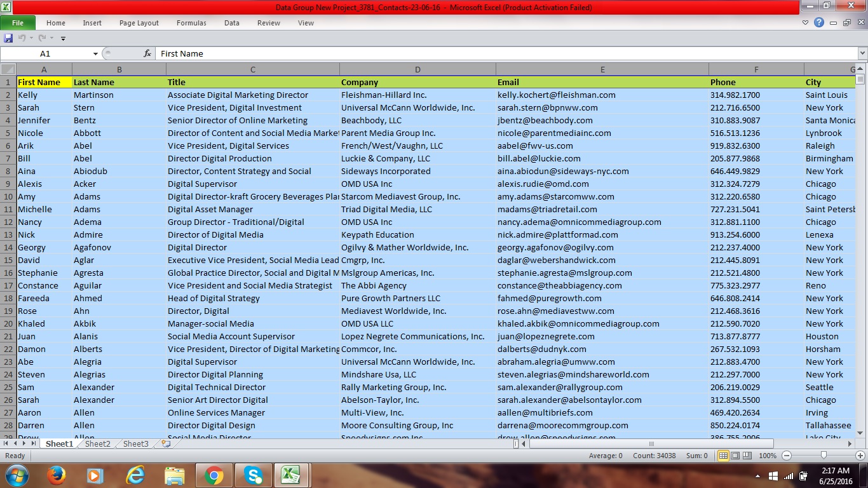Select column F header
This screenshot has width=868, height=488.
(x=756, y=69)
